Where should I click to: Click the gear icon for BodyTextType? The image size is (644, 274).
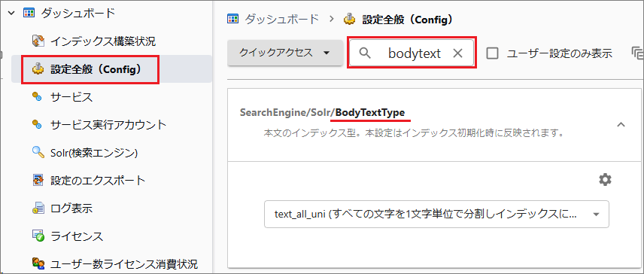click(x=605, y=179)
